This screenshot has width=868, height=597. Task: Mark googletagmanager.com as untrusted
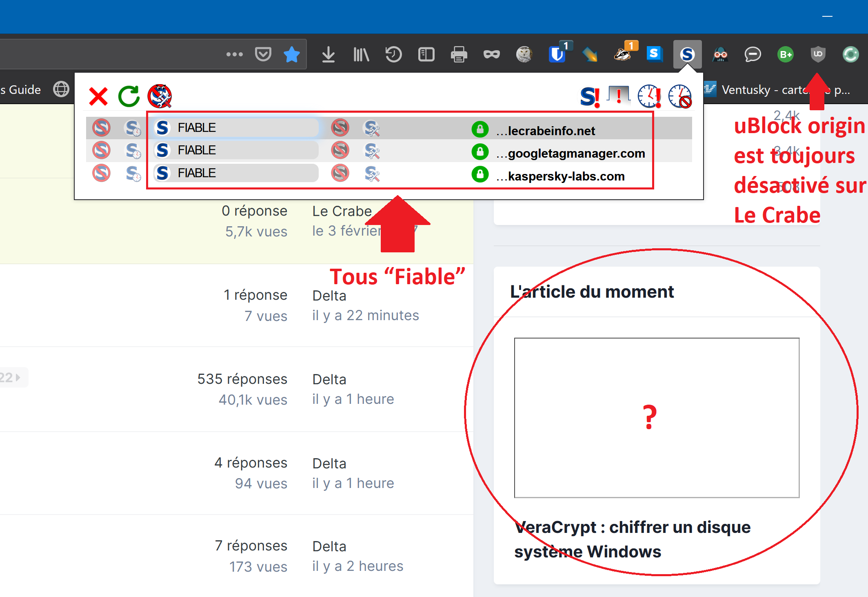click(340, 150)
